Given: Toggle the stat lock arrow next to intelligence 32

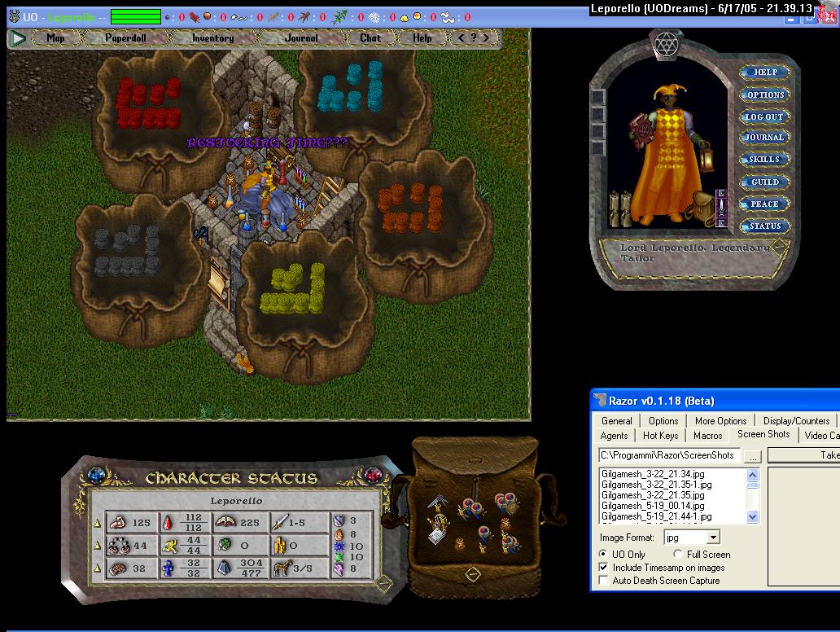Looking at the screenshot, I should click(x=98, y=568).
